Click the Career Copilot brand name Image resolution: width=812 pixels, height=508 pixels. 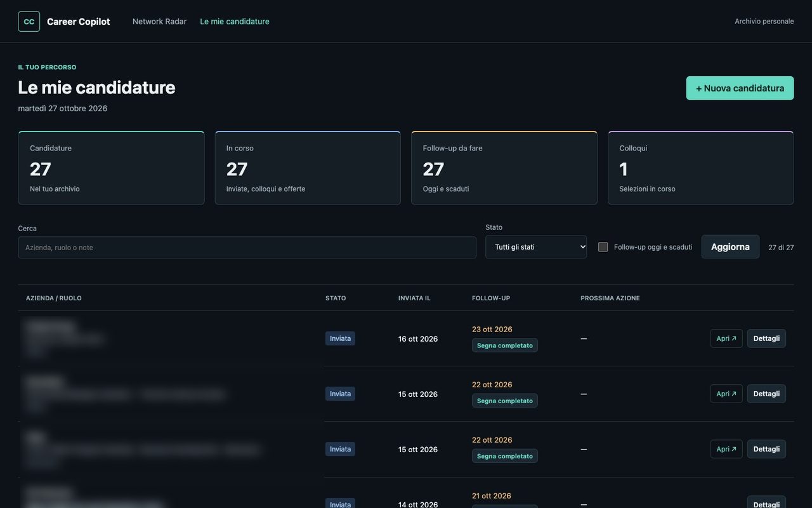[x=79, y=22]
